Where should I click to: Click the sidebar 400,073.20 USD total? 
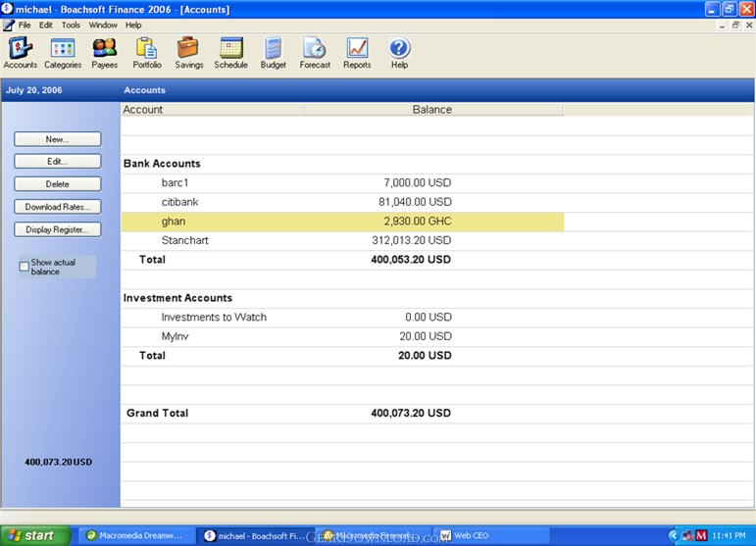58,462
